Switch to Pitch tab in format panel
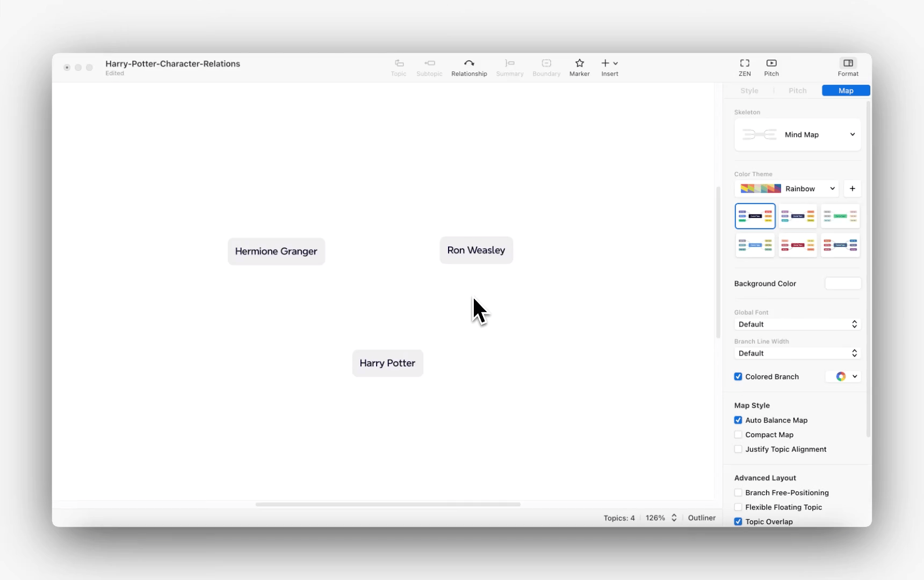The height and width of the screenshot is (580, 924). (797, 91)
